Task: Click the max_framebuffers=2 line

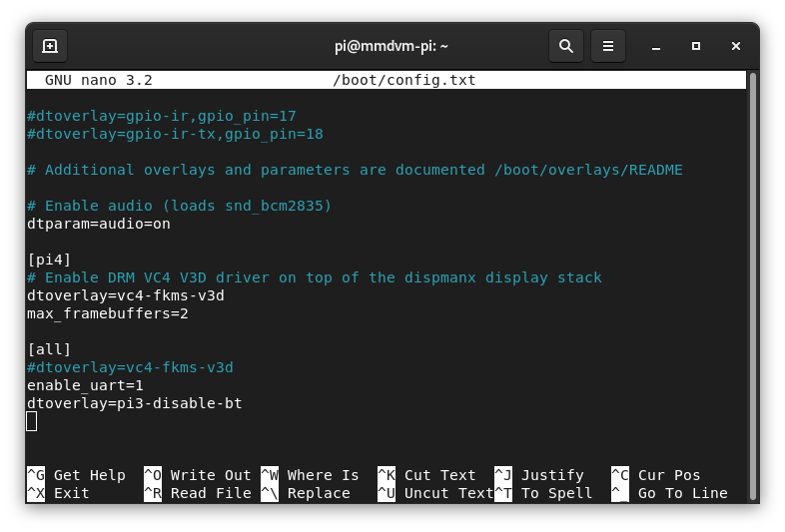Action: point(108,313)
